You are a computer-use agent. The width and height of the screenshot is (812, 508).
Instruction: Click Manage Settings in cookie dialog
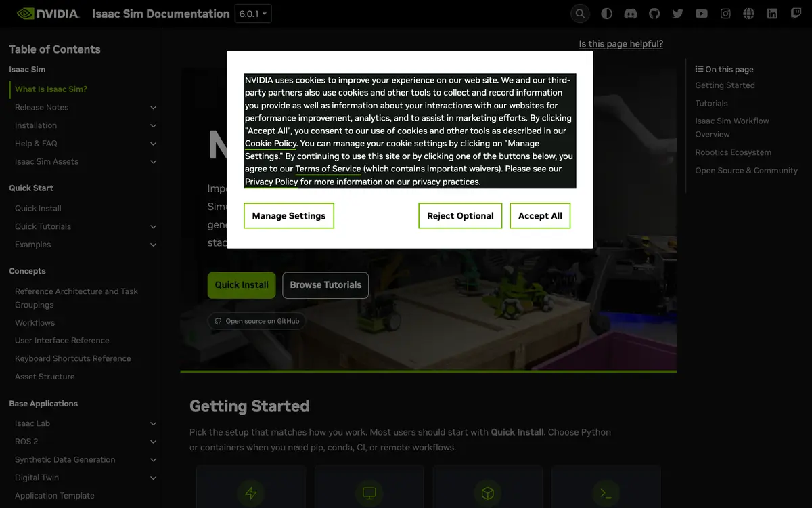[289, 215]
